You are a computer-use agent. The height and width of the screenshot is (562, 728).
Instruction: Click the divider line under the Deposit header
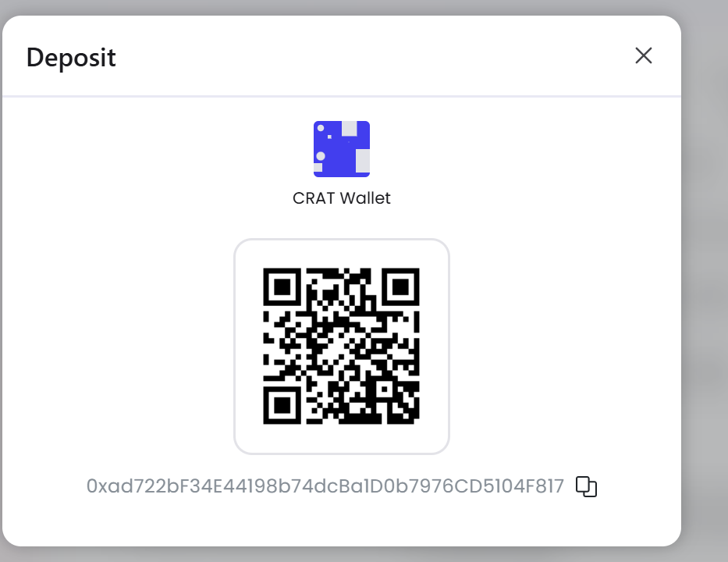[342, 97]
